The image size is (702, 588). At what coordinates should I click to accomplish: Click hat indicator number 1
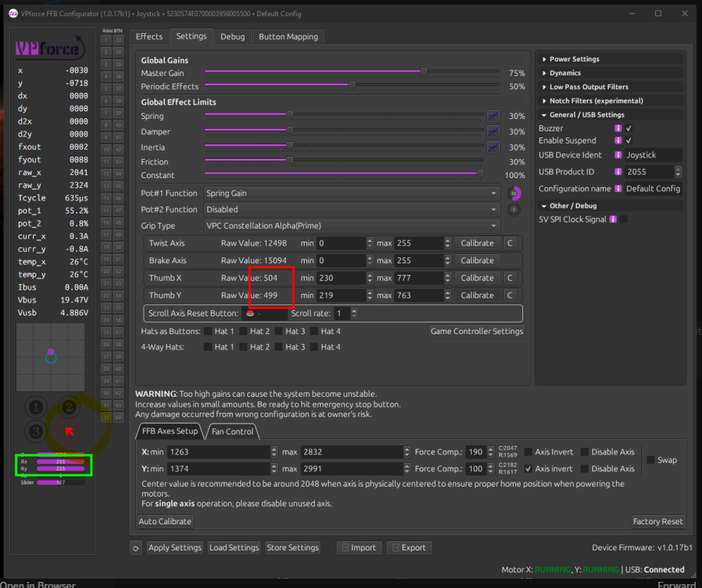36,407
